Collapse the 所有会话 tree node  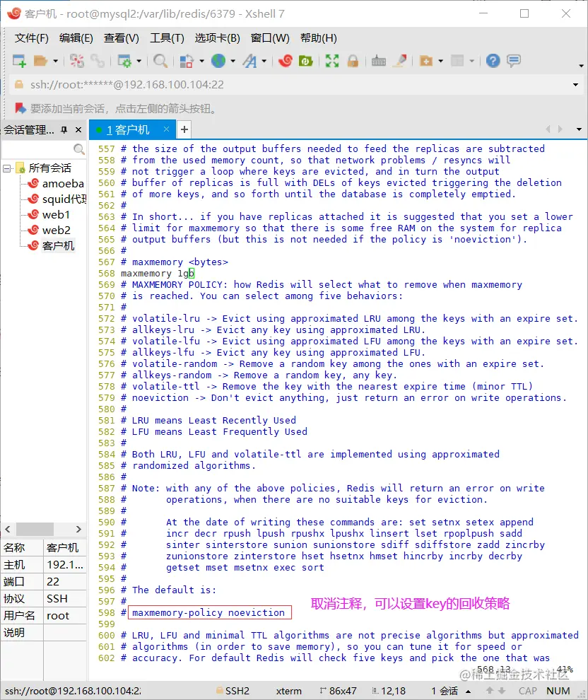coord(6,168)
